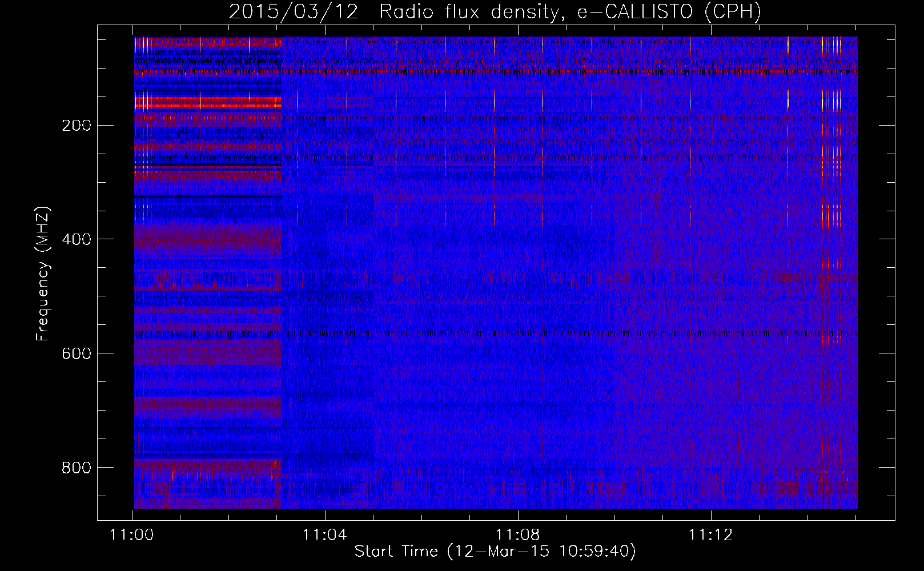The width and height of the screenshot is (924, 571).
Task: Click the 200 frequency tick label
Action: 77,126
